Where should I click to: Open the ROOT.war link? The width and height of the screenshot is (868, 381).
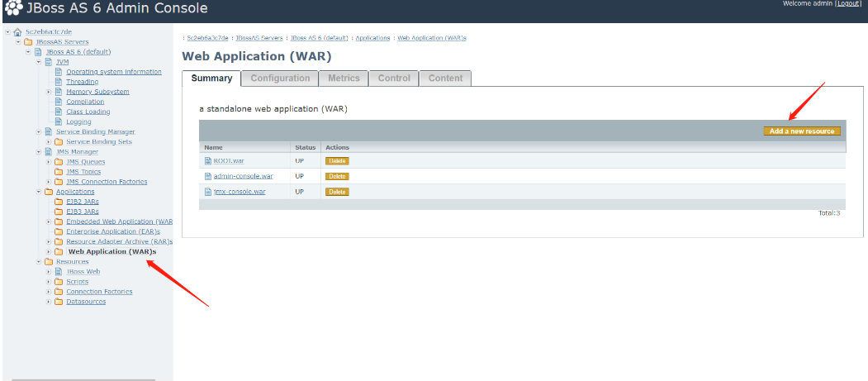coord(229,161)
